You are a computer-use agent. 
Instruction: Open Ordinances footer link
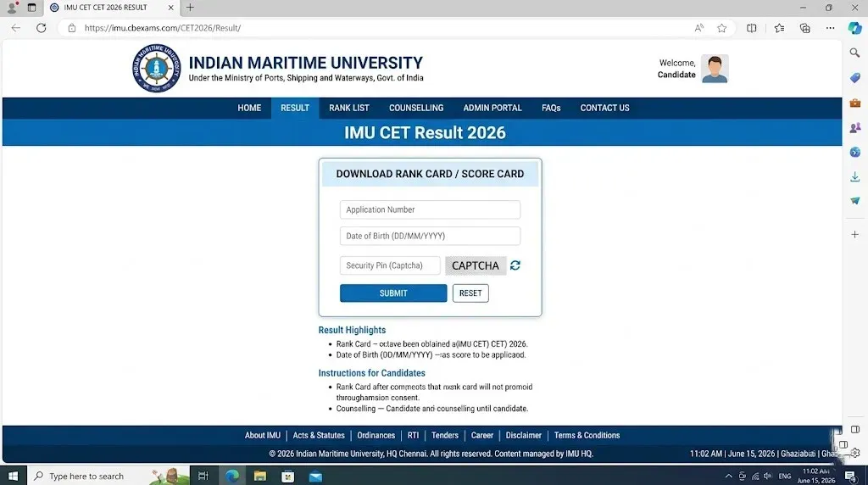(x=376, y=435)
